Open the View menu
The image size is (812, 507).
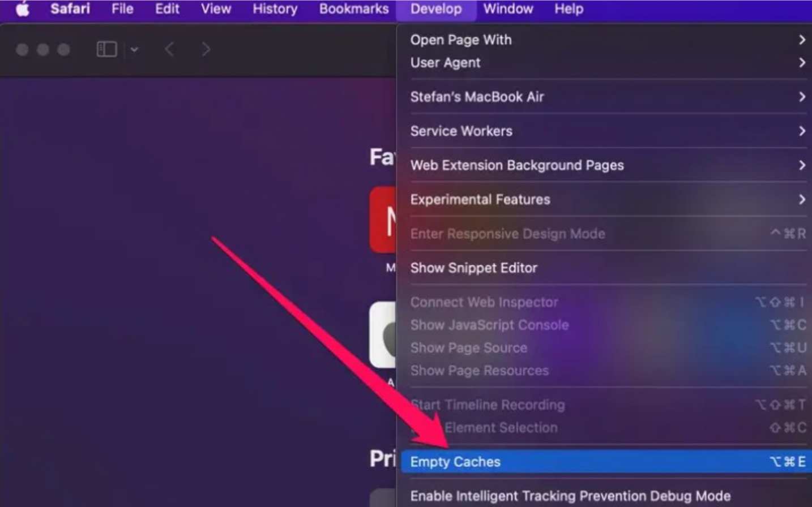(216, 9)
